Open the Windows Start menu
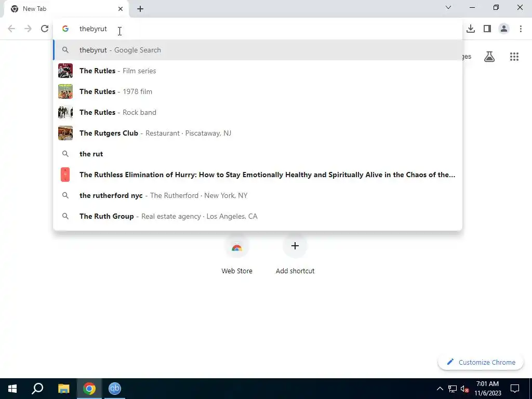Screen dimensions: 532x399 tap(12, 389)
